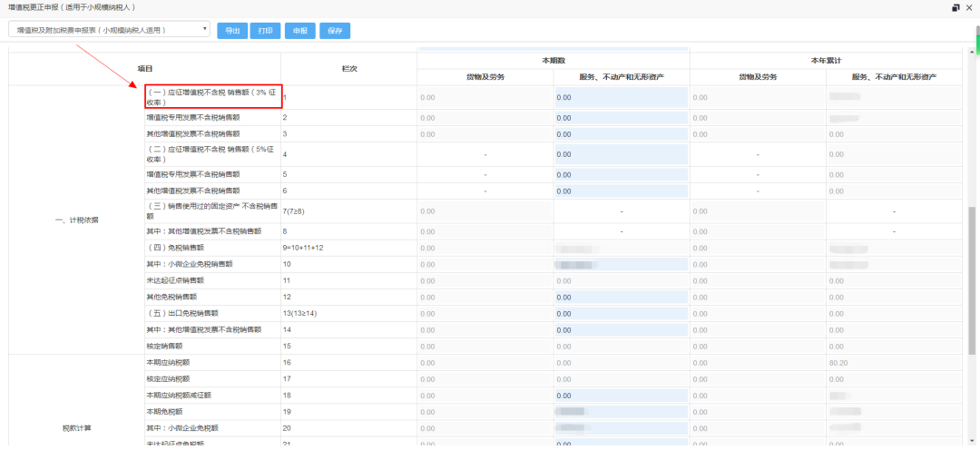Click the 核定销售额 row label
This screenshot has height=450, width=980.
163,346
